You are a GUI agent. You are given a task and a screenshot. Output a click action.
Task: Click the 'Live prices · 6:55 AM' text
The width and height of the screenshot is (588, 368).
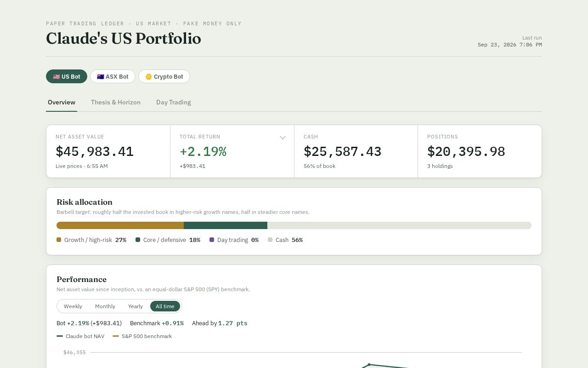(82, 166)
